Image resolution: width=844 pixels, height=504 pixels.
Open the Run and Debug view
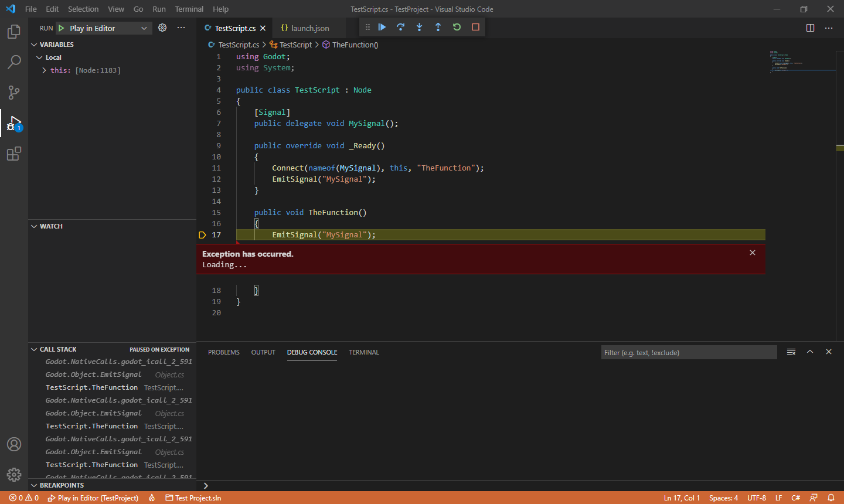click(x=14, y=123)
